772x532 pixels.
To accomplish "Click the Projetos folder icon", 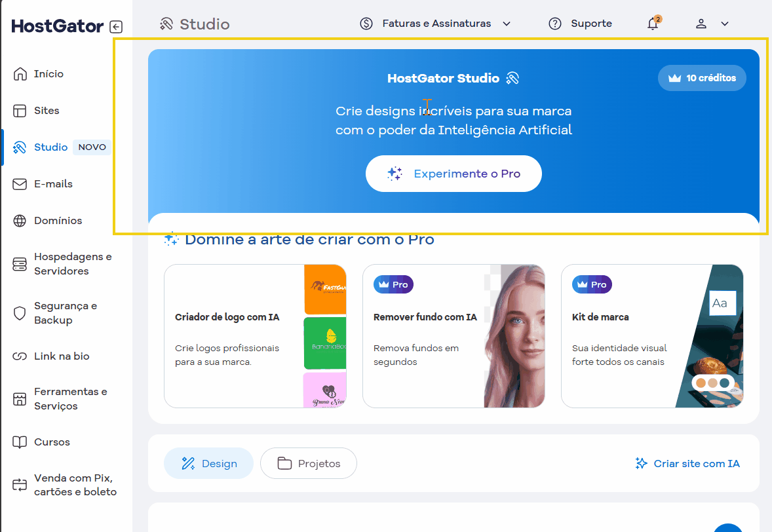I will click(x=284, y=463).
